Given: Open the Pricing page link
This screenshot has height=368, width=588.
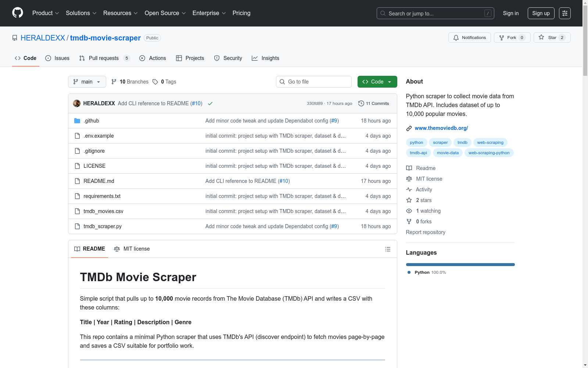Looking at the screenshot, I should coord(241,13).
